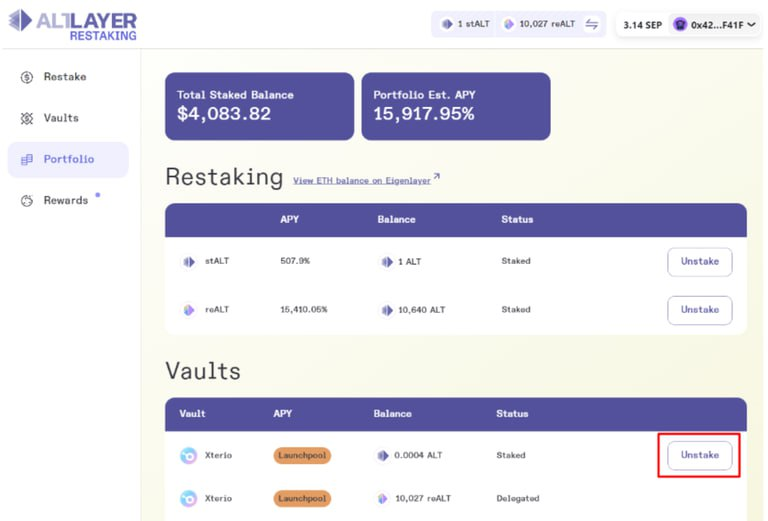Click the 507.9% APY value
The height and width of the screenshot is (521, 768).
coord(295,261)
